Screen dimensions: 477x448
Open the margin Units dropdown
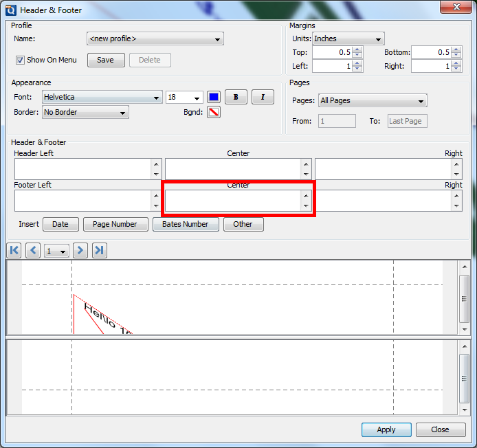pyautogui.click(x=348, y=38)
